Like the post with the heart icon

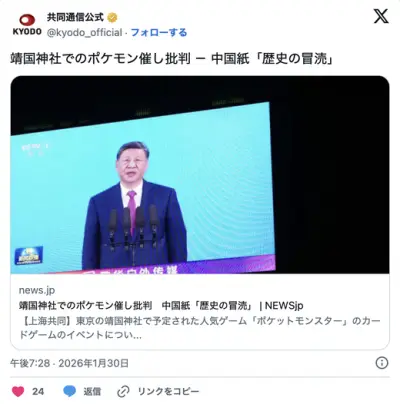click(18, 391)
